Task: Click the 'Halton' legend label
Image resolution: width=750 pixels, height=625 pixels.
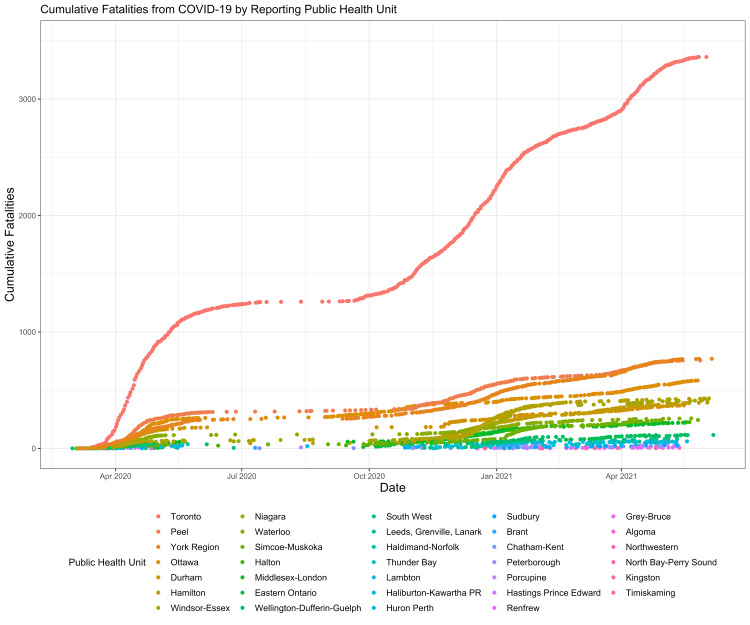Action: (267, 562)
